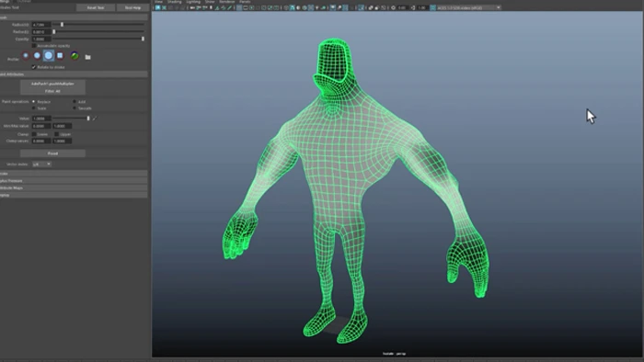Select the square brush profile icon
This screenshot has width=644, height=362.
(60, 55)
